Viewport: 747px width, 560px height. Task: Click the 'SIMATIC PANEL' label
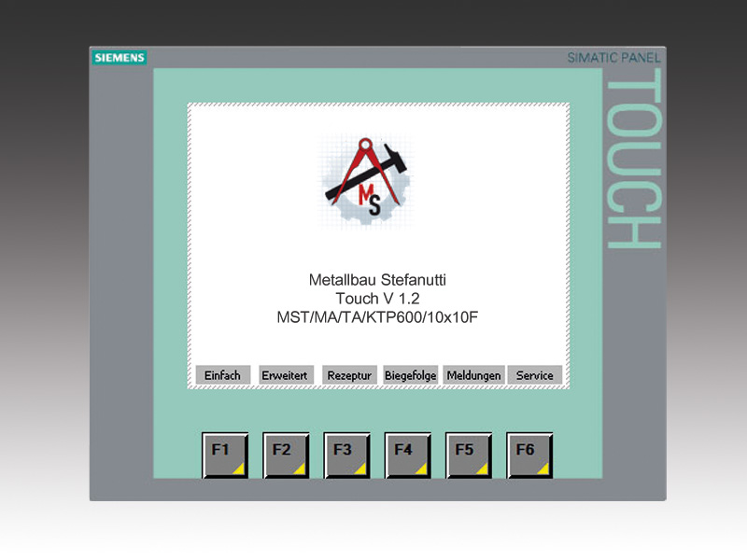[x=613, y=58]
